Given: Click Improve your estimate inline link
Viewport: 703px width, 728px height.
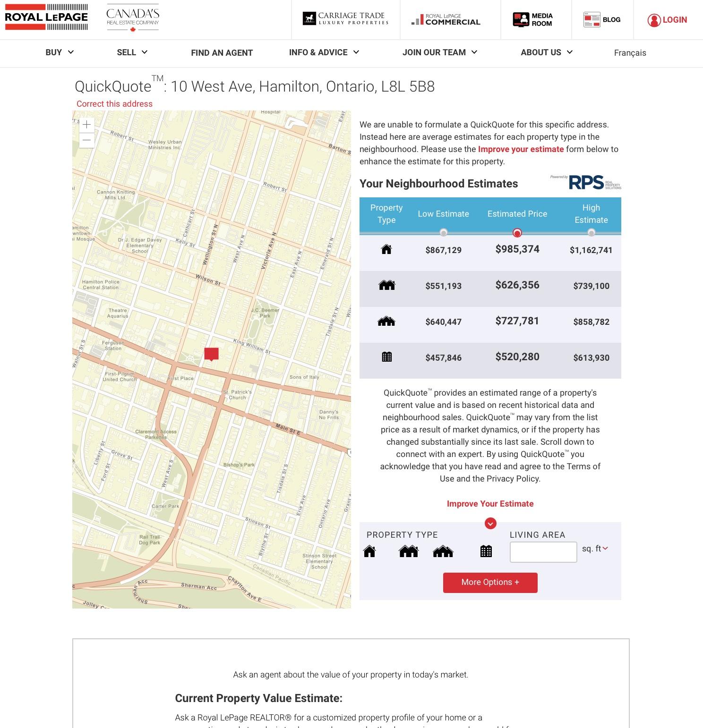Looking at the screenshot, I should [521, 149].
